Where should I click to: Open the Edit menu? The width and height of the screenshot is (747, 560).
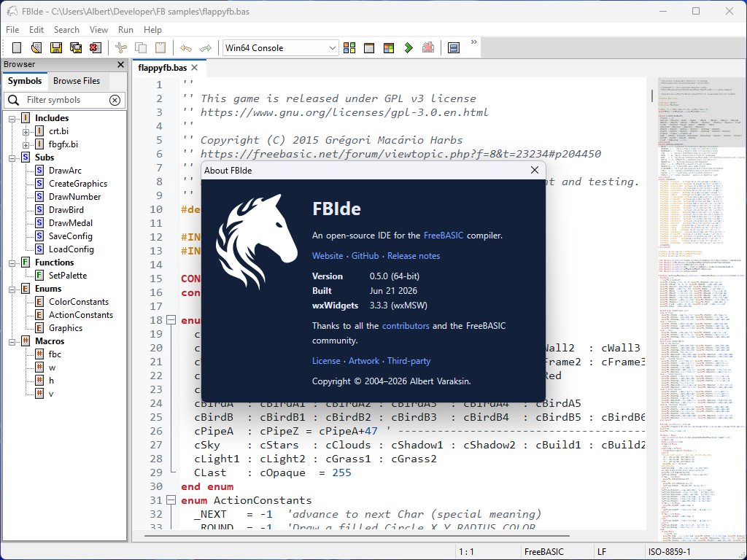coord(36,29)
